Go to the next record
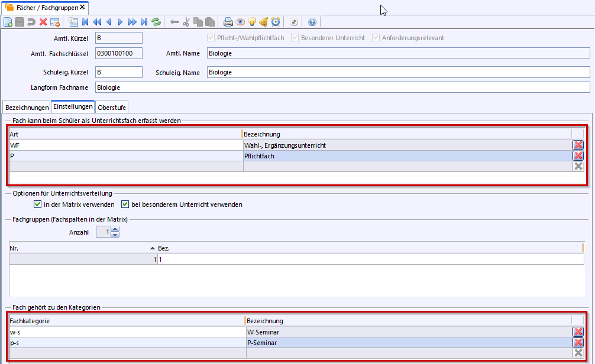Viewport: 595px width, 364px height. pos(120,22)
